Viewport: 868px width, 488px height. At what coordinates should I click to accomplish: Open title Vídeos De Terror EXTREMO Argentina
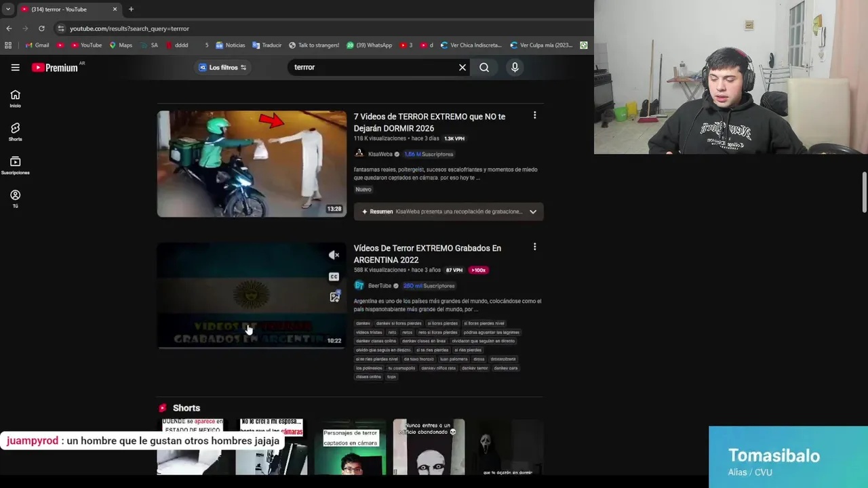coord(427,253)
